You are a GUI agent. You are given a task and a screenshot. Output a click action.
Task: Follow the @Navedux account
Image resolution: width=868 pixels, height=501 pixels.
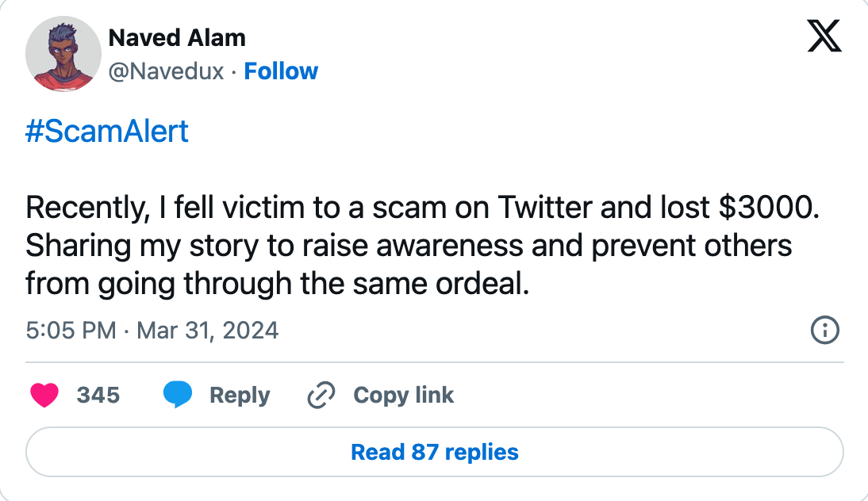click(x=281, y=71)
